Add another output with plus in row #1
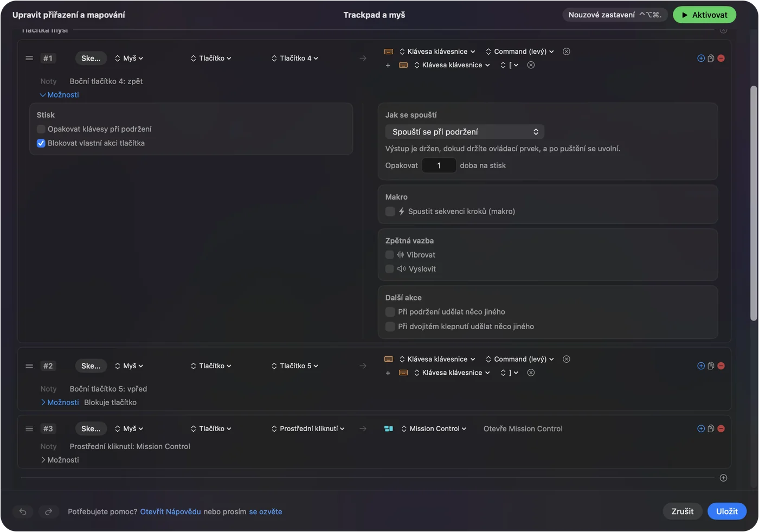The image size is (759, 532). tap(388, 66)
